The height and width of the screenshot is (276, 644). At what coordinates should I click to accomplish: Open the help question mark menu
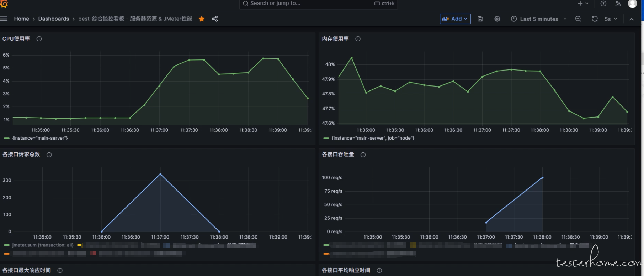pos(603,4)
